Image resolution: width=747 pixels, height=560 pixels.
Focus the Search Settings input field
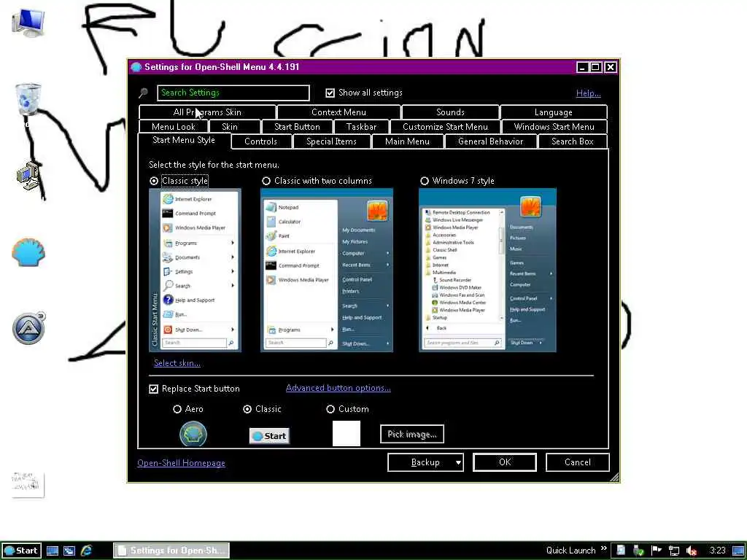coord(233,93)
